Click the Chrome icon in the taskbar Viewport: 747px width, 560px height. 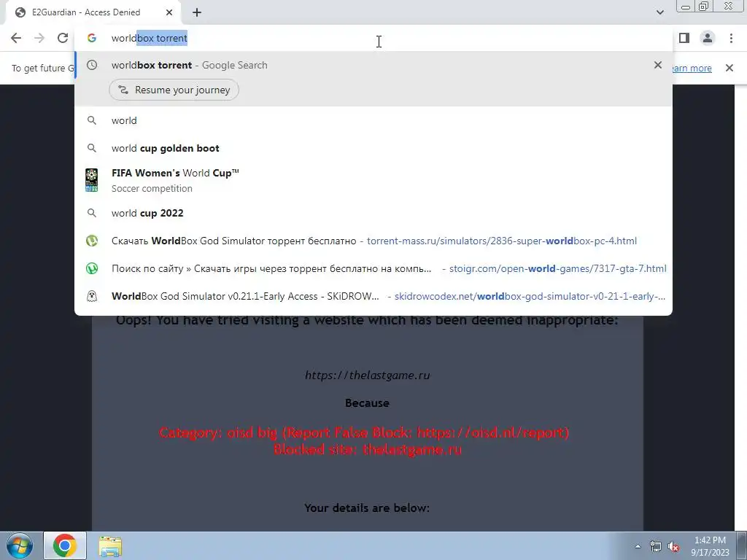(65, 545)
